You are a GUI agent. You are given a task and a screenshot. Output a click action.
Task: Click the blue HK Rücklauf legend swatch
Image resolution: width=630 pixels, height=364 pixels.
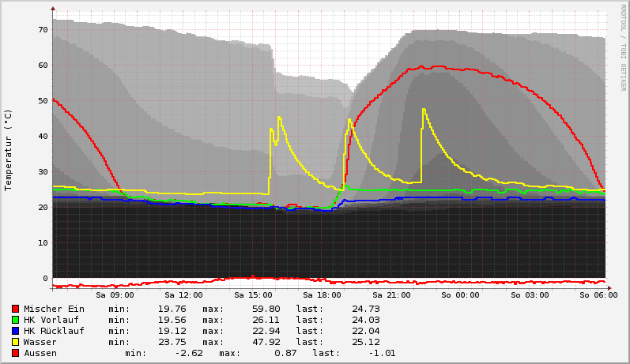point(15,331)
